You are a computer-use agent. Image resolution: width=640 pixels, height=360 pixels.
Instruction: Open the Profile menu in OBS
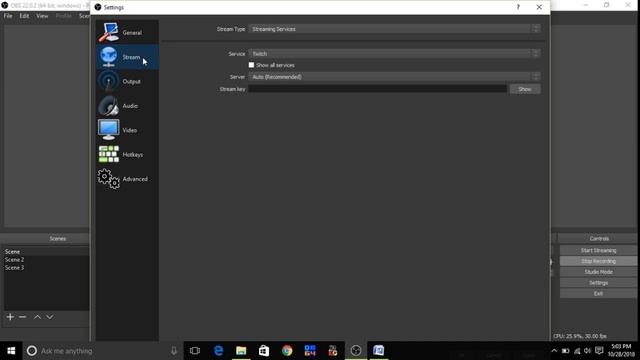coord(63,16)
